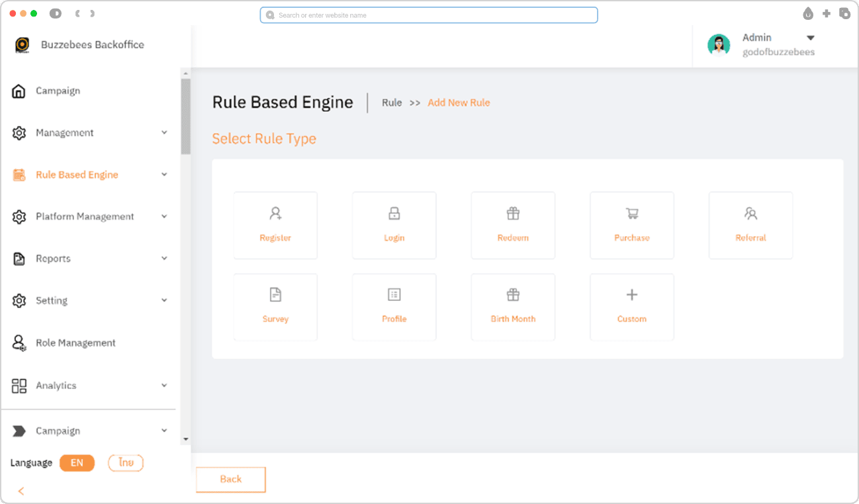Collapse the sidebar with the left arrow

click(x=21, y=491)
